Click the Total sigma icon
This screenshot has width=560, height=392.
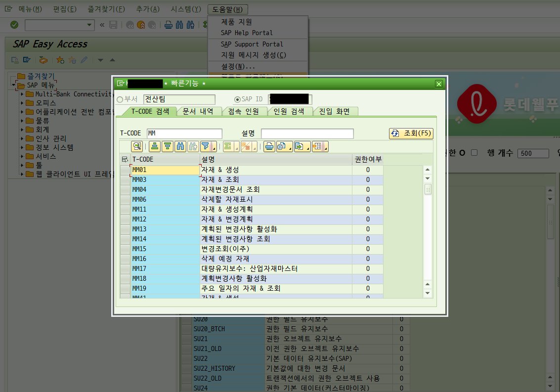point(227,146)
